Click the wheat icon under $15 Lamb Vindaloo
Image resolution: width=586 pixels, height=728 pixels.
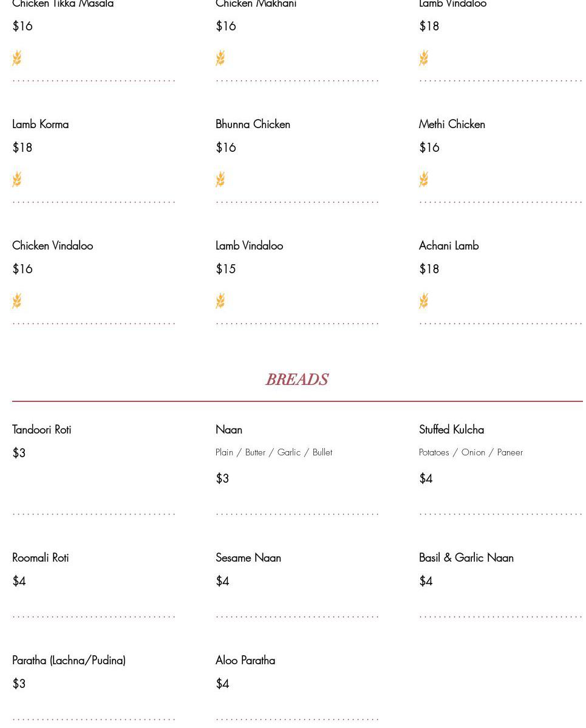(x=220, y=301)
